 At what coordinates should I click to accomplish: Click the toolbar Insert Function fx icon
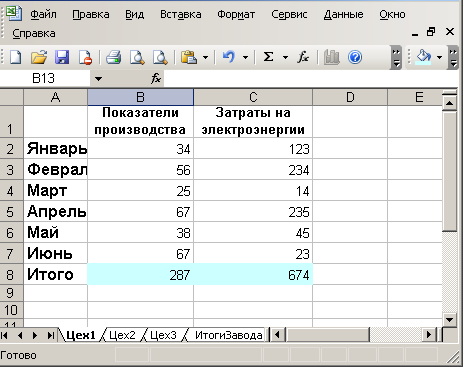(x=303, y=57)
